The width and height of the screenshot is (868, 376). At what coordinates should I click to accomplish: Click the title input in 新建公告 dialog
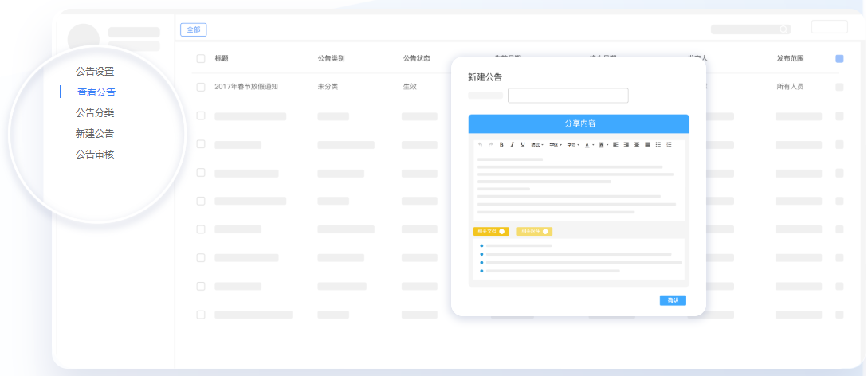click(x=568, y=96)
